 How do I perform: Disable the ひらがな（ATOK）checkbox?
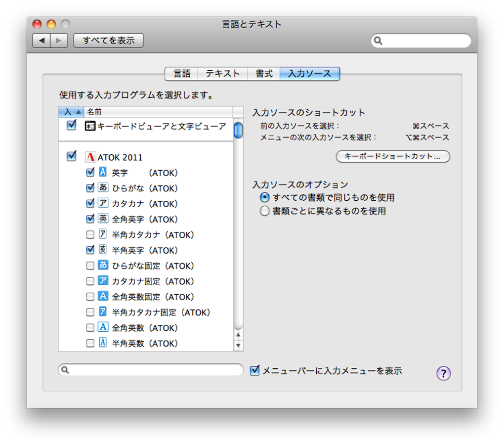tap(90, 188)
